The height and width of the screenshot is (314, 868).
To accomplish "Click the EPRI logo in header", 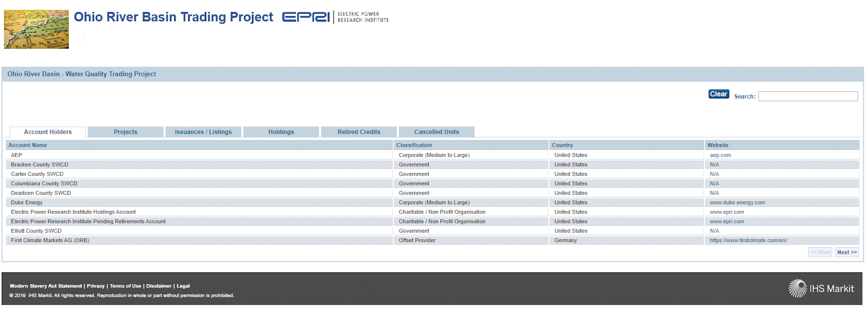I will point(335,17).
